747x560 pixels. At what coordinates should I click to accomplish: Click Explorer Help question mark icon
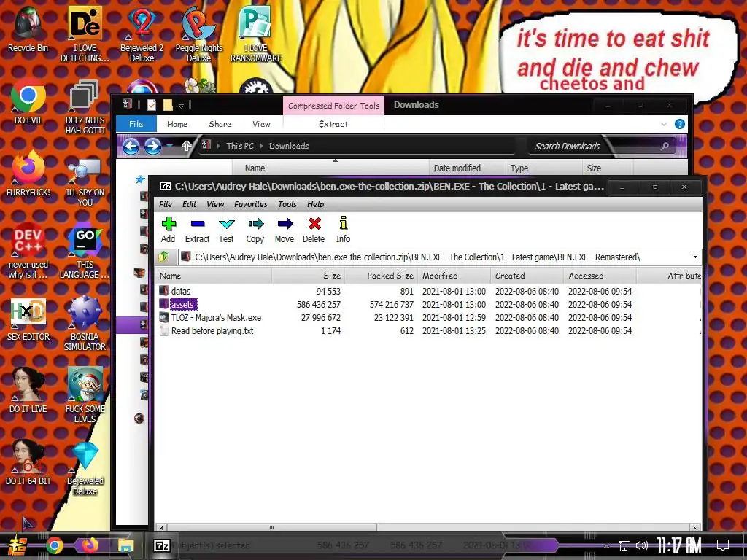680,124
